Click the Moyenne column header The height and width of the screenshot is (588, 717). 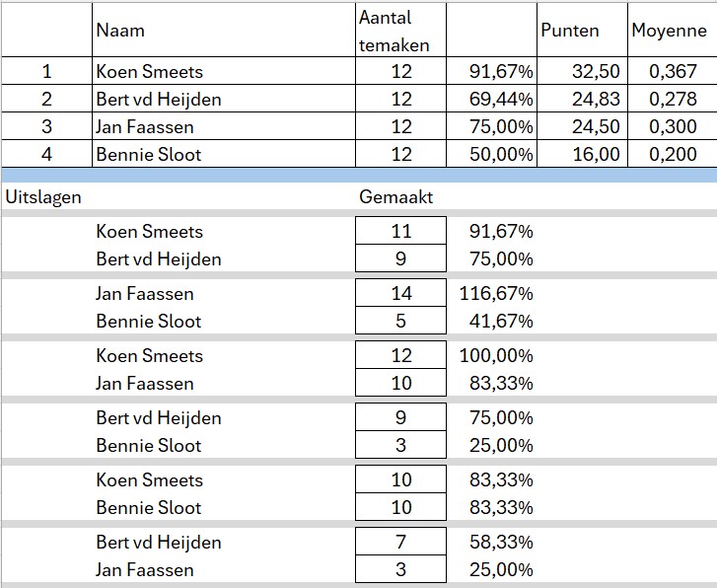(669, 31)
